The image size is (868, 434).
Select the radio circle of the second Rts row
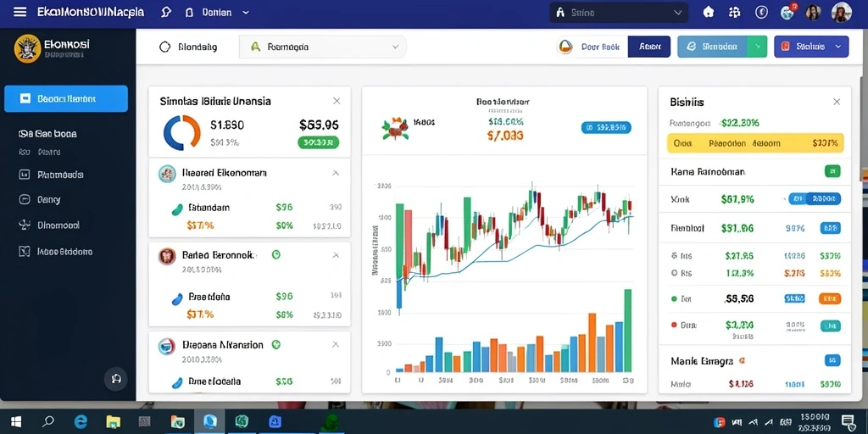pos(674,273)
